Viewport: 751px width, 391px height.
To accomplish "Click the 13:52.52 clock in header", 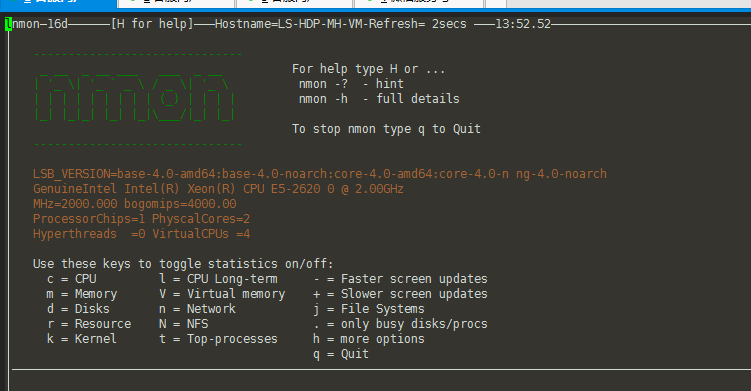I will click(523, 24).
